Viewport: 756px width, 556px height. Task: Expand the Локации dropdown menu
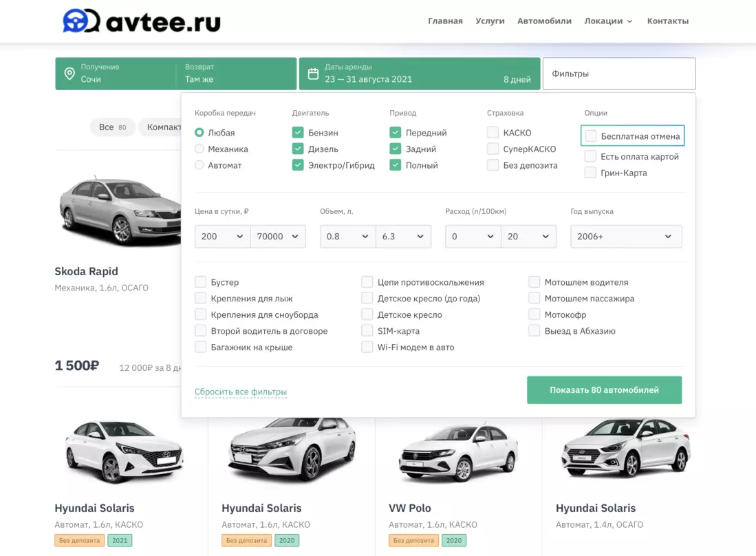pos(608,21)
